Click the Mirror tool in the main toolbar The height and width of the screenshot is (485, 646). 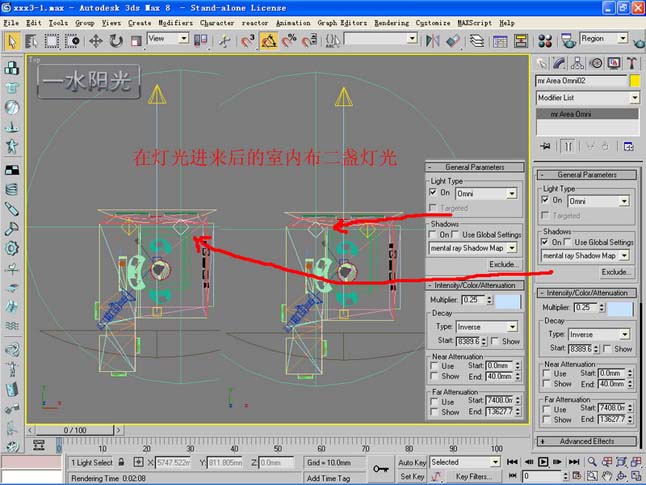[x=433, y=41]
